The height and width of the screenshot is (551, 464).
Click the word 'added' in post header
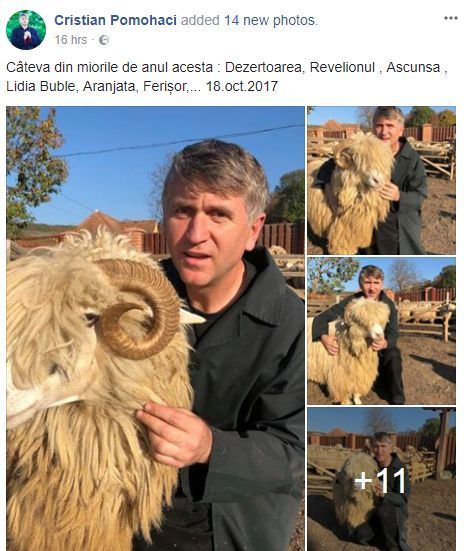click(200, 20)
